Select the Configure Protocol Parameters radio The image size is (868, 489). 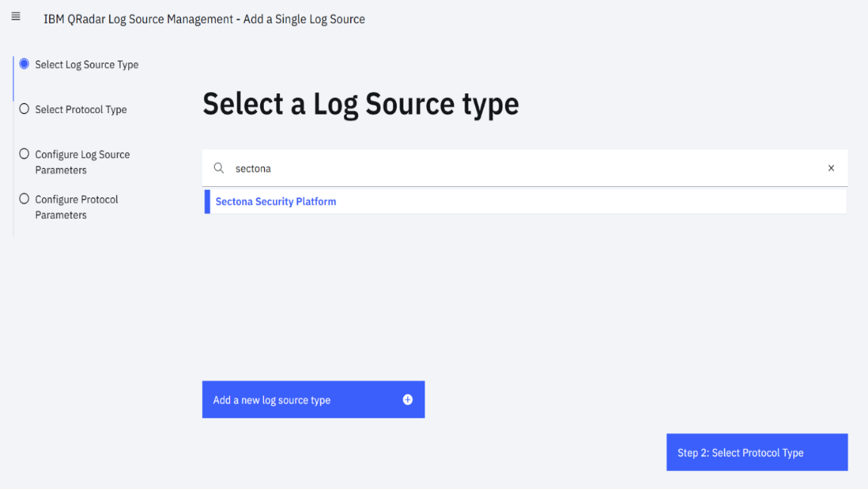(x=23, y=199)
